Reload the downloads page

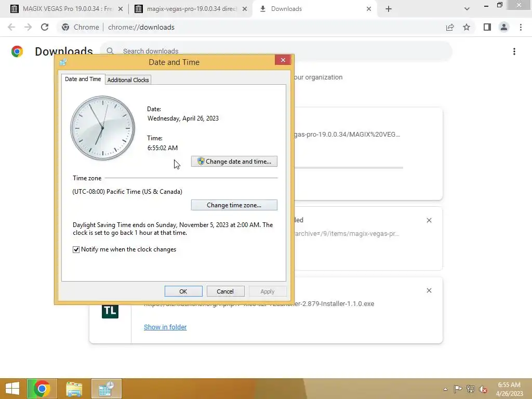pos(45,27)
